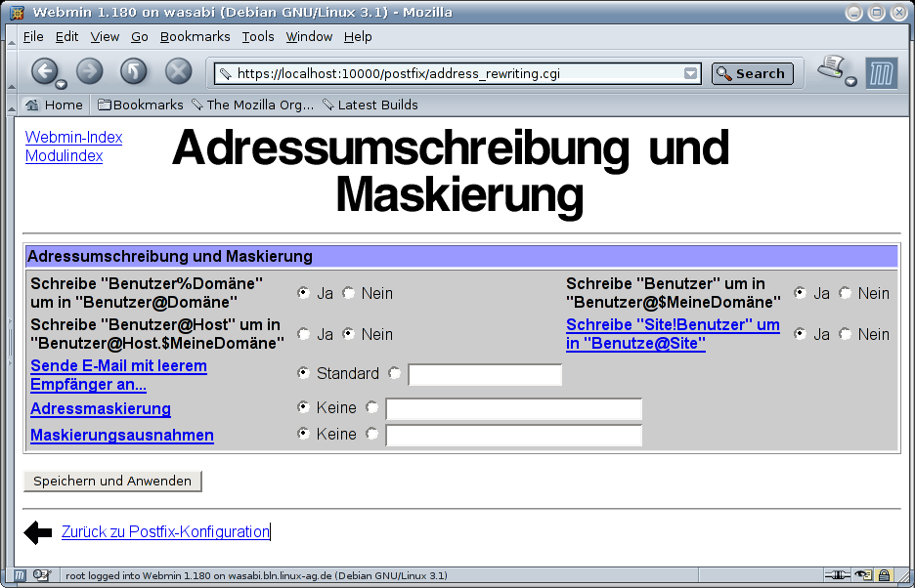Click the Forward navigation button
The height and width of the screenshot is (588, 915).
(x=89, y=71)
